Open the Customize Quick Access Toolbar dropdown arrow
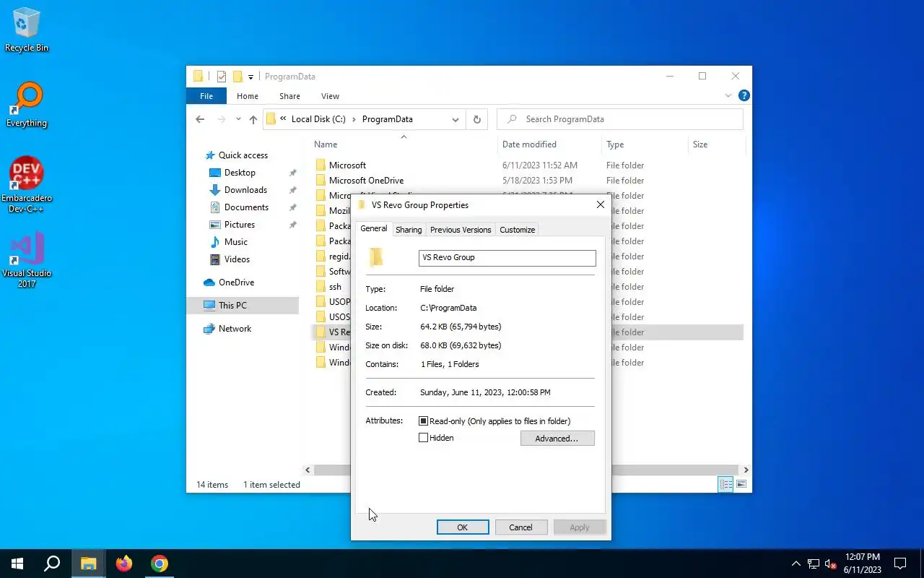Viewport: 924px width, 578px height. point(250,77)
